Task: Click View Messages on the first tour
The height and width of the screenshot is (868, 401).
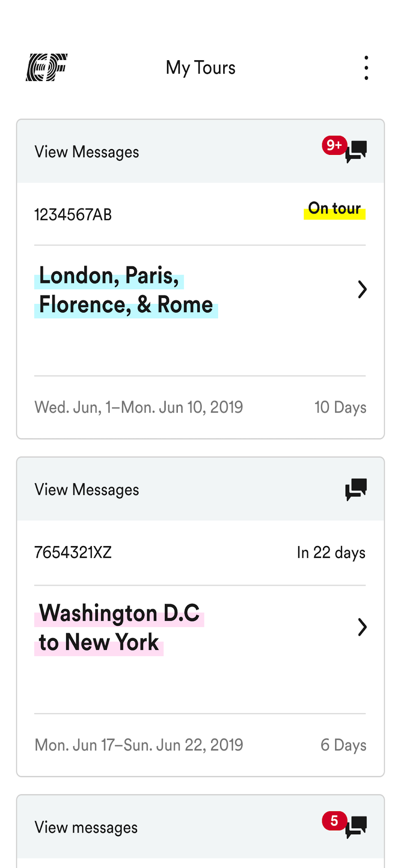Action: point(87,152)
